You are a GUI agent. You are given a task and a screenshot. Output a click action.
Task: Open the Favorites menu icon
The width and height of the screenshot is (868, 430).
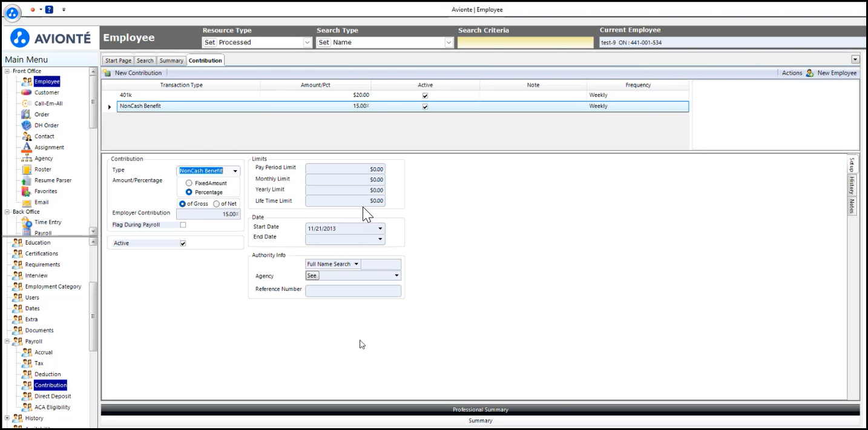pyautogui.click(x=27, y=191)
